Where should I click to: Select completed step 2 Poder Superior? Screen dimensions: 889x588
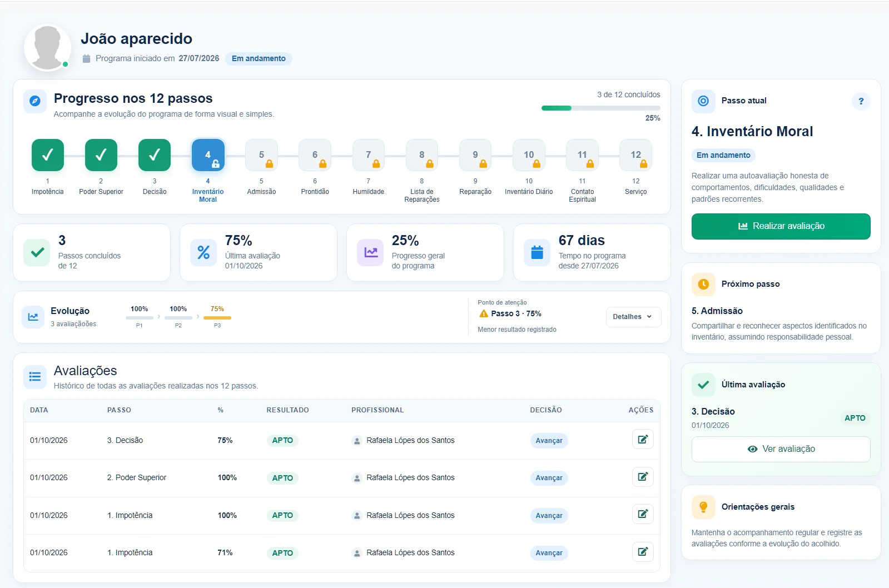pos(101,155)
